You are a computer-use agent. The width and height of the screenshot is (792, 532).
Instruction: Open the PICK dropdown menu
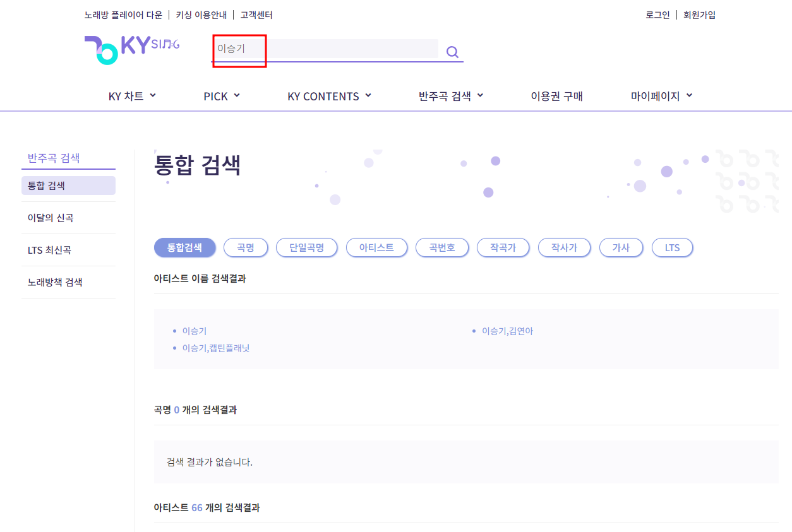click(221, 96)
